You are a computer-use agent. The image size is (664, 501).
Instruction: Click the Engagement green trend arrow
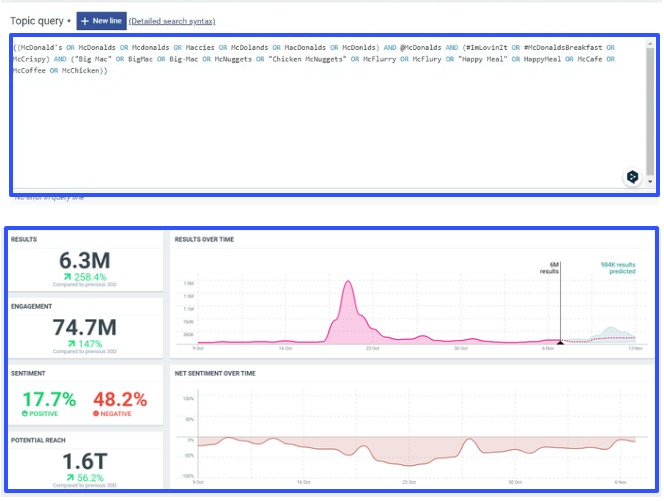click(x=70, y=343)
